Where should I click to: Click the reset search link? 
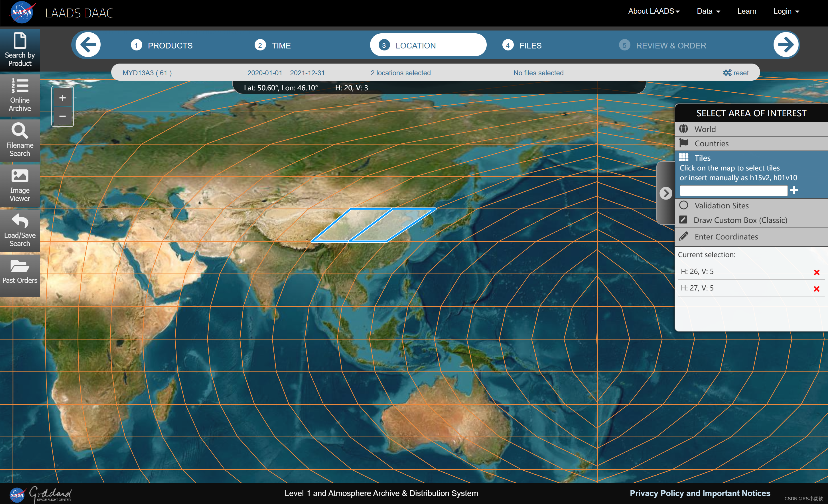736,73
